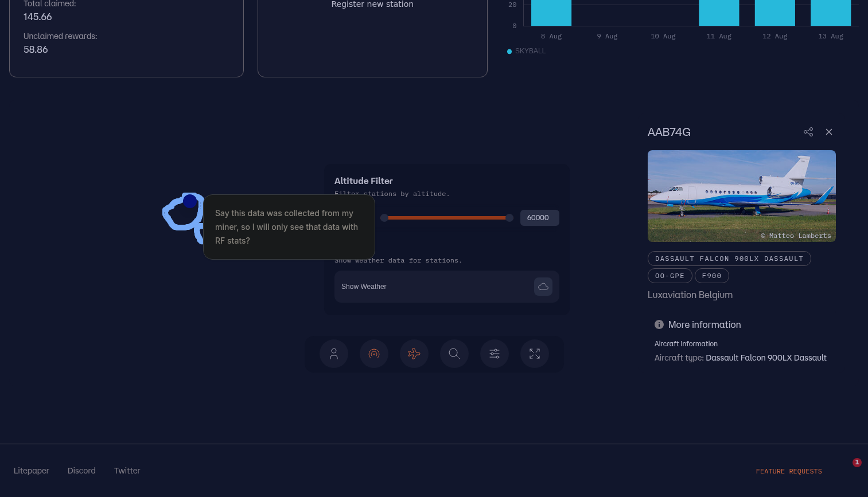
Task: Click the 60000 altitude input field
Action: (x=539, y=218)
